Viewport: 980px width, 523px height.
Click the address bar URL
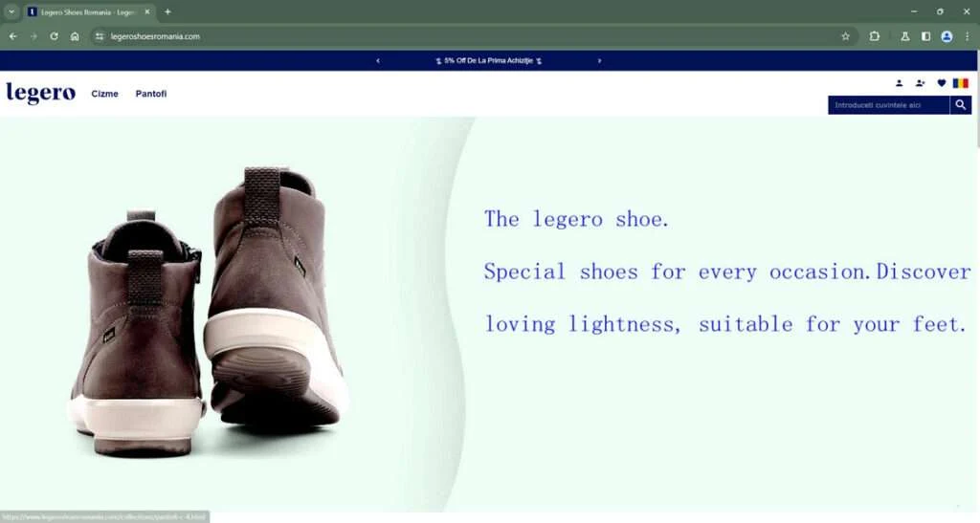pos(155,36)
